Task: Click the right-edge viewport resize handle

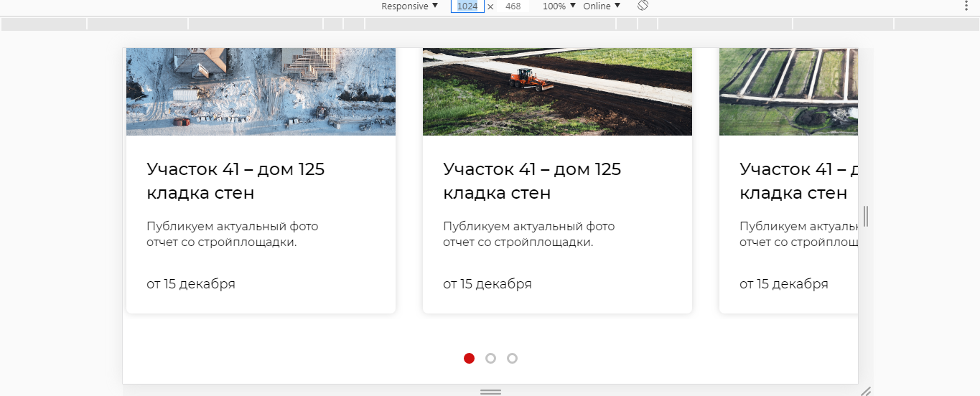Action: click(866, 216)
